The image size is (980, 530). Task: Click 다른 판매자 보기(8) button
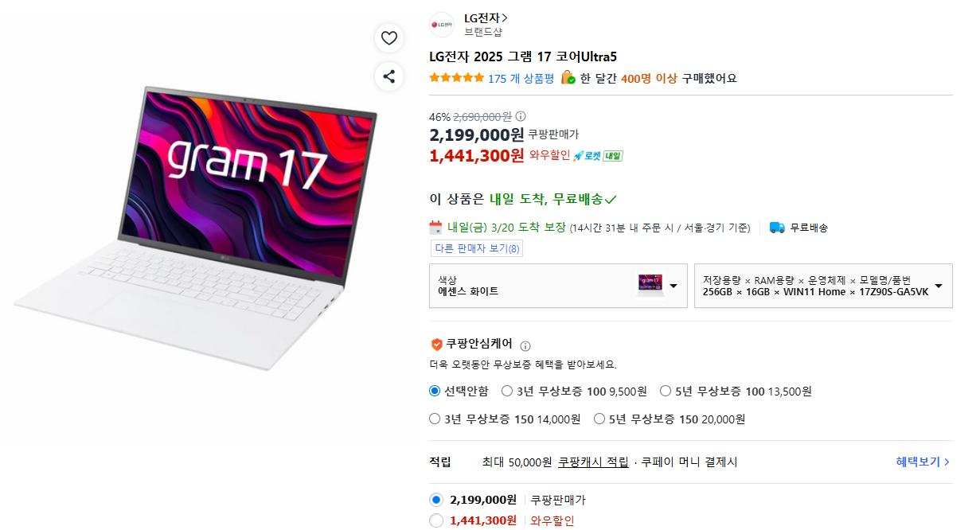(477, 248)
